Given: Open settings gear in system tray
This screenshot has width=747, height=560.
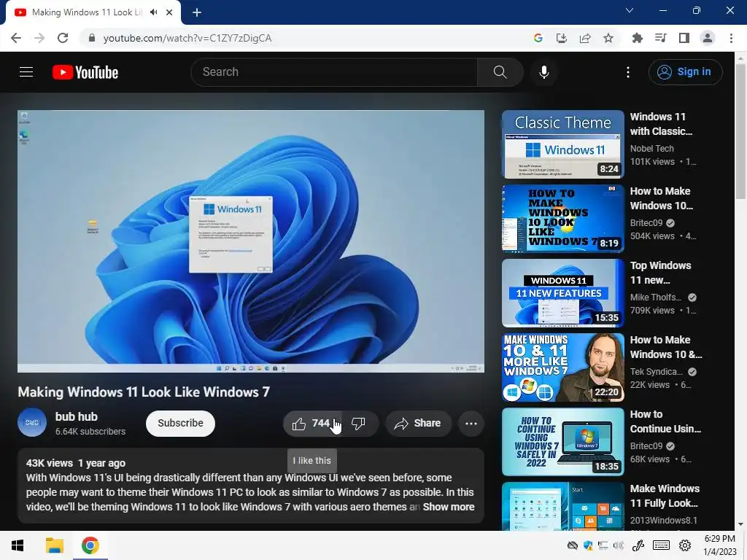Looking at the screenshot, I should click(684, 545).
